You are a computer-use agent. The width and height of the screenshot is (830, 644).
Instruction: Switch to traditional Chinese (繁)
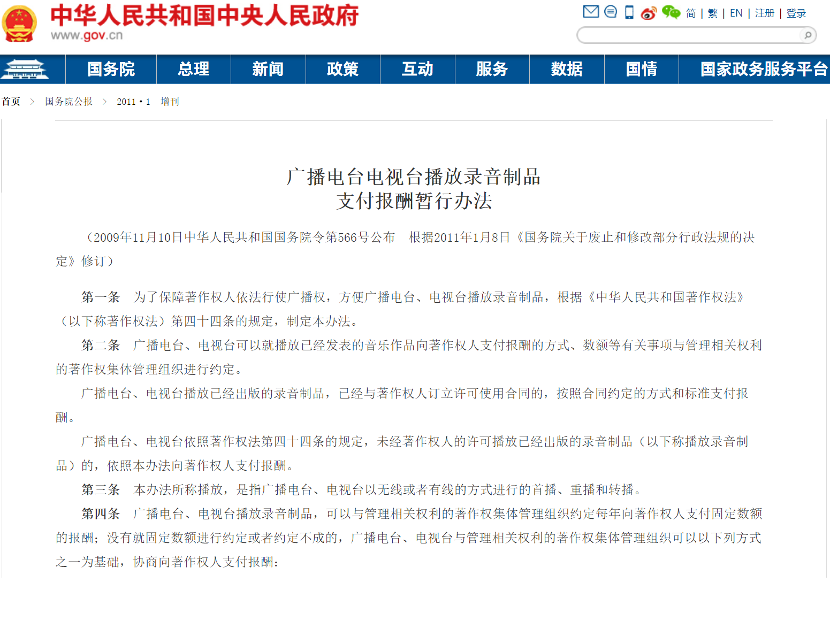pos(713,13)
